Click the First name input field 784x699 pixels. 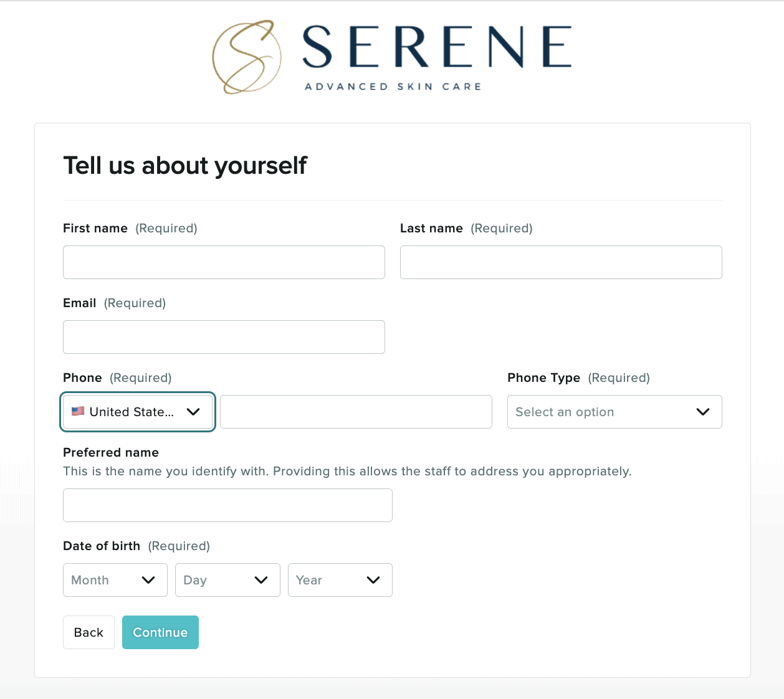click(x=224, y=262)
